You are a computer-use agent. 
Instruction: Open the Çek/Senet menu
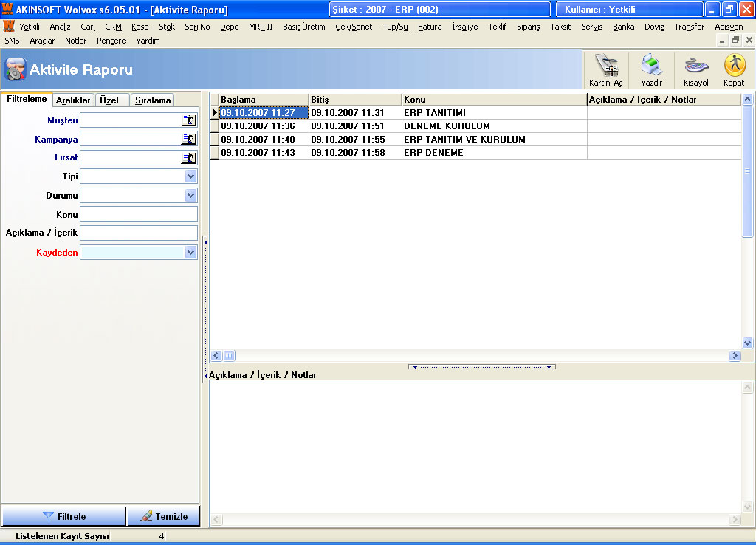(x=354, y=27)
